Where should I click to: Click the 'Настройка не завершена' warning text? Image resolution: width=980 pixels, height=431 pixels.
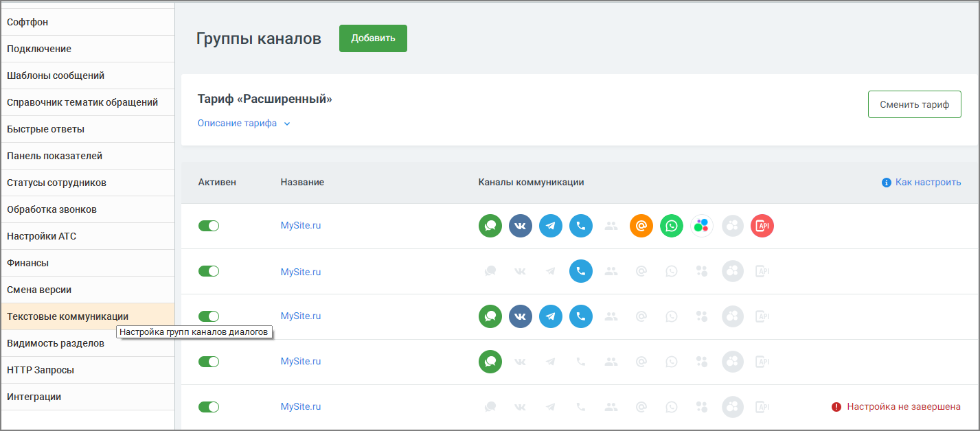(x=903, y=407)
